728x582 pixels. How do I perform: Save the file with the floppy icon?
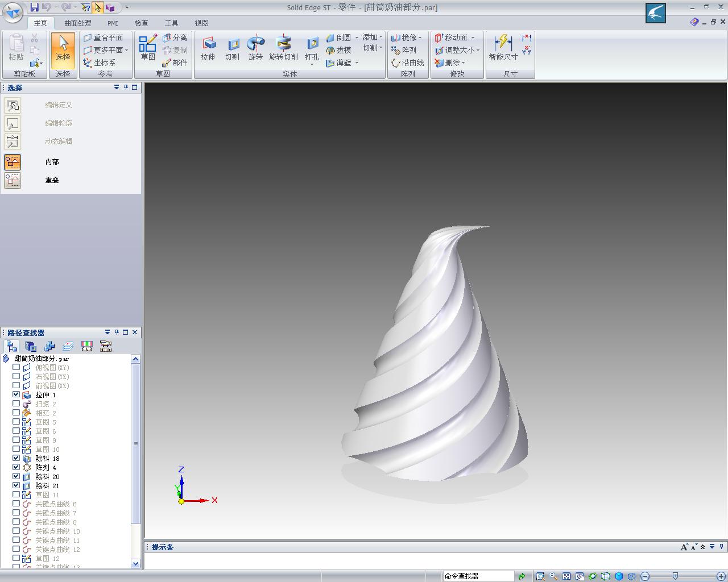pyautogui.click(x=35, y=7)
